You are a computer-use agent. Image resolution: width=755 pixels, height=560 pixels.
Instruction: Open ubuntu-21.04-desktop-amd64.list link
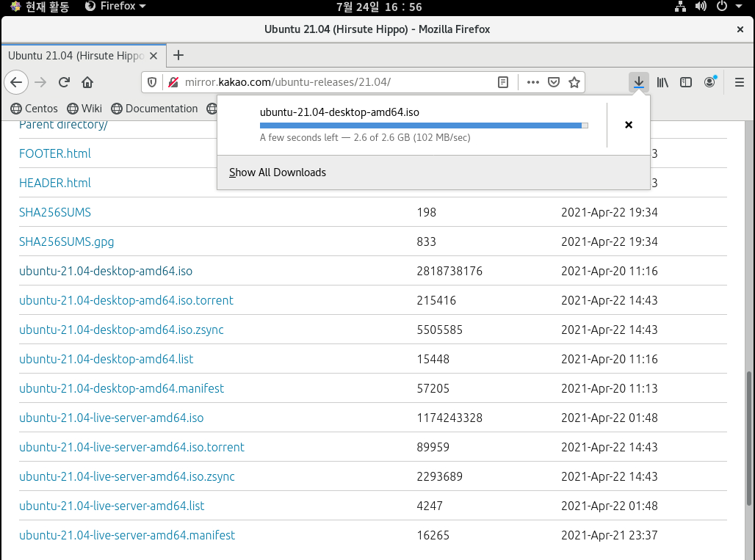point(106,359)
